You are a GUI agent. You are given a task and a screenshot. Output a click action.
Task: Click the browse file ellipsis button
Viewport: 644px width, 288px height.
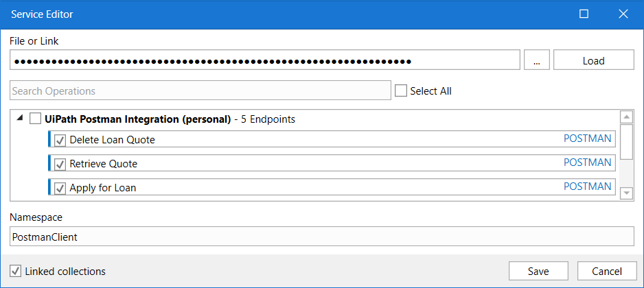536,60
